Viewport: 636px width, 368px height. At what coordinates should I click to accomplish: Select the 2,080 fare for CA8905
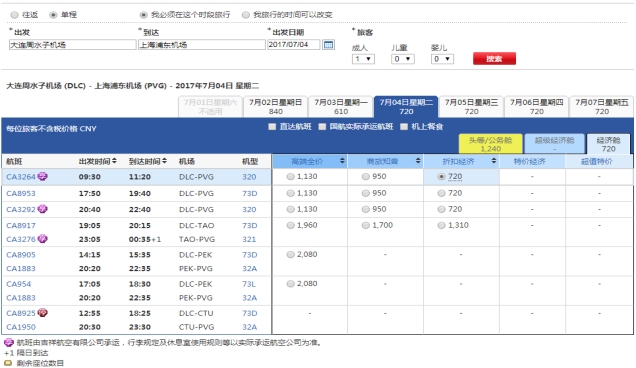coord(290,255)
